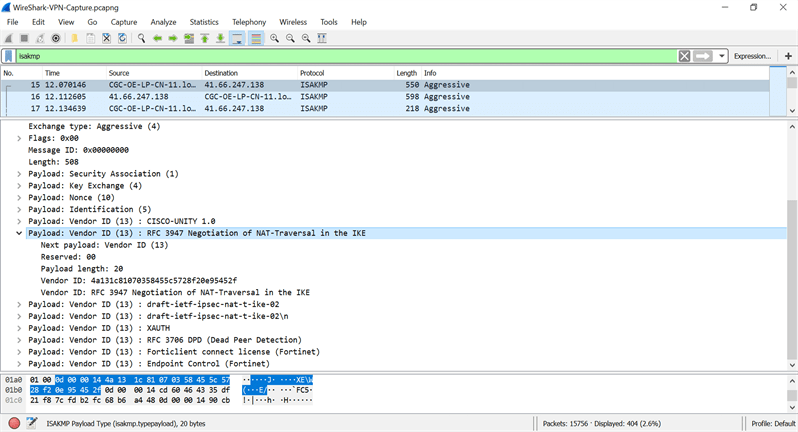Screen dimensions: 798x432
Task: Save this capture file
Action: click(91, 38)
